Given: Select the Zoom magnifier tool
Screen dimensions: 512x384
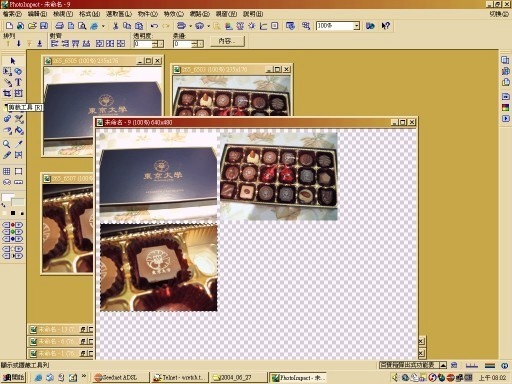Looking at the screenshot, I should click(x=7, y=144).
